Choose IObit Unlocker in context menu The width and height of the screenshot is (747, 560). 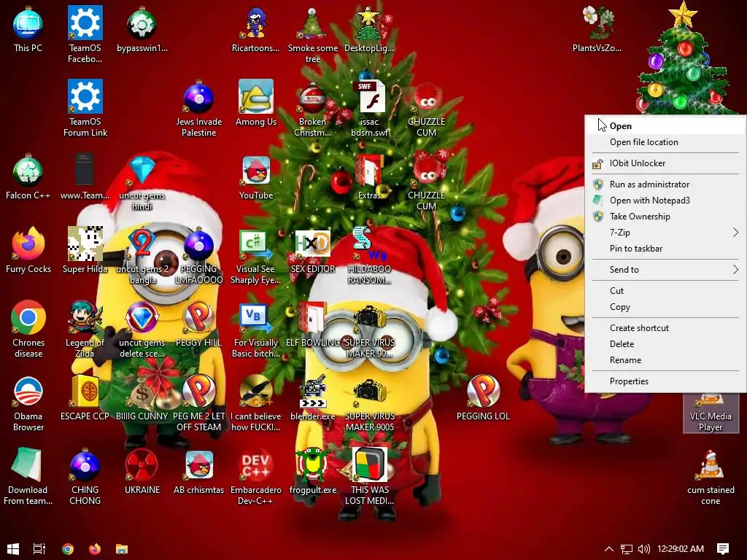665,163
